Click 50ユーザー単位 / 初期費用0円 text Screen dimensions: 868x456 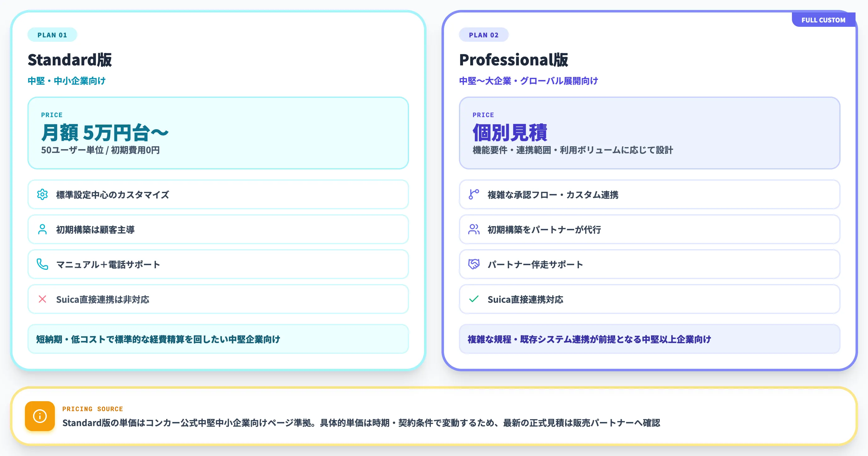click(100, 150)
